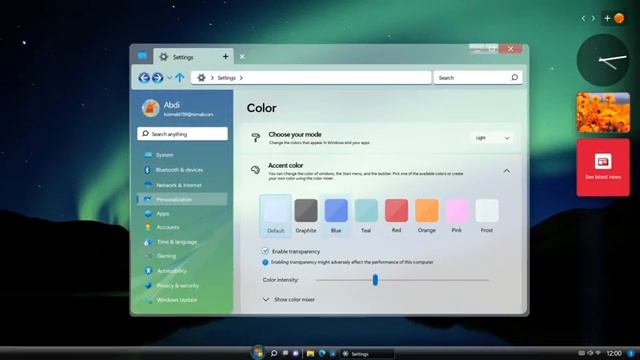Click the See latest news widget
640x360 pixels.
(603, 167)
